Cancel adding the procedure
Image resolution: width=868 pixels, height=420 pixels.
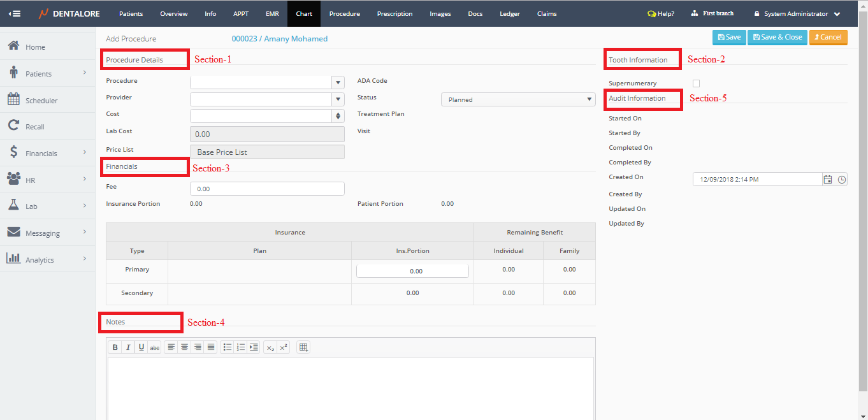coord(828,37)
